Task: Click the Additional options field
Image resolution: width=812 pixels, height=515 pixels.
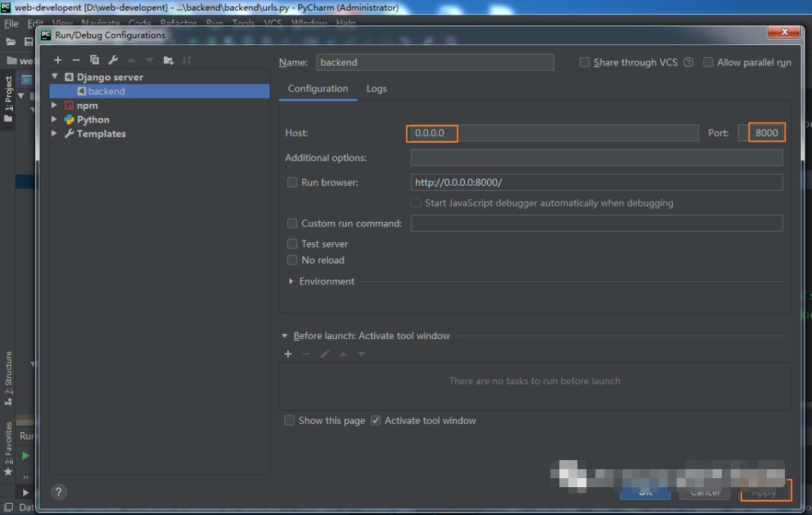Action: point(596,157)
